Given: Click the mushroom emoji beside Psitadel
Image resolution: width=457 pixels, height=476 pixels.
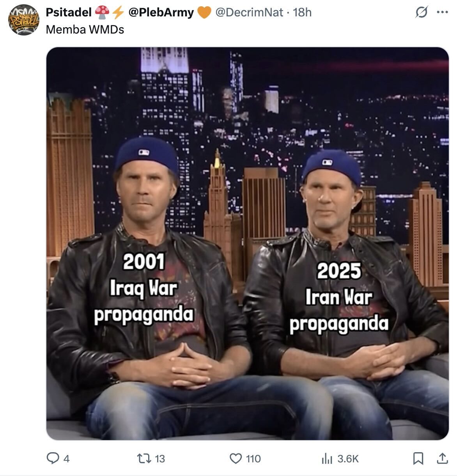Looking at the screenshot, I should point(102,12).
